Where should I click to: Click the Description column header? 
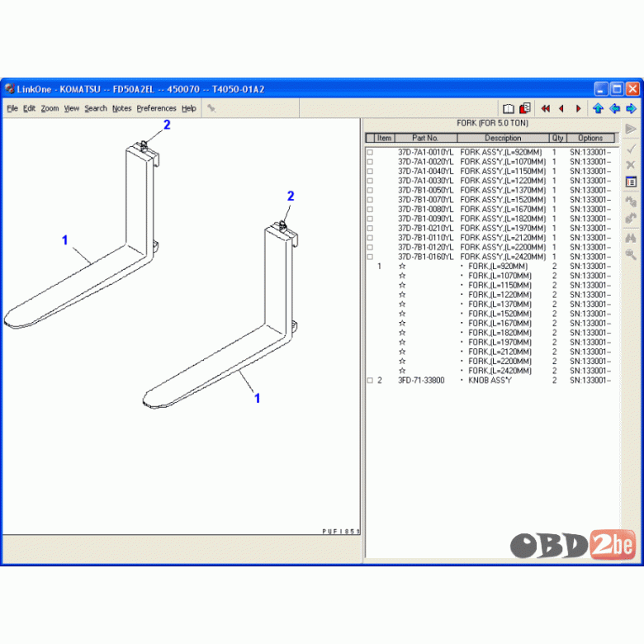tap(503, 138)
